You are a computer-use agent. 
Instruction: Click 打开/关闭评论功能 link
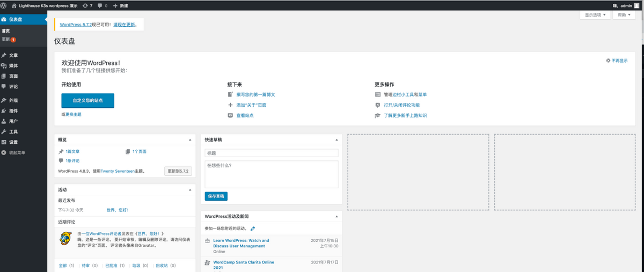(x=402, y=105)
